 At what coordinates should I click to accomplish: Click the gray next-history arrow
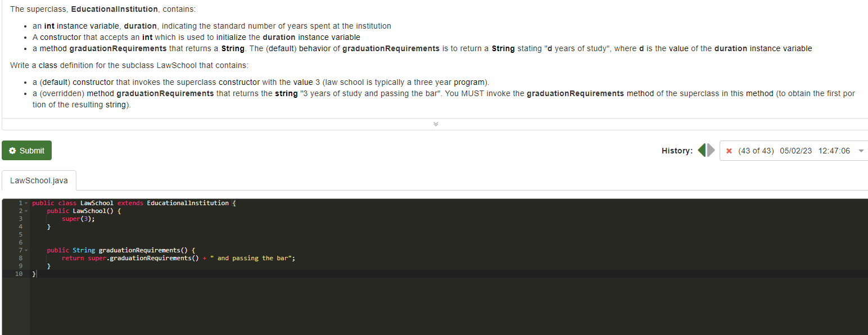[x=709, y=150]
